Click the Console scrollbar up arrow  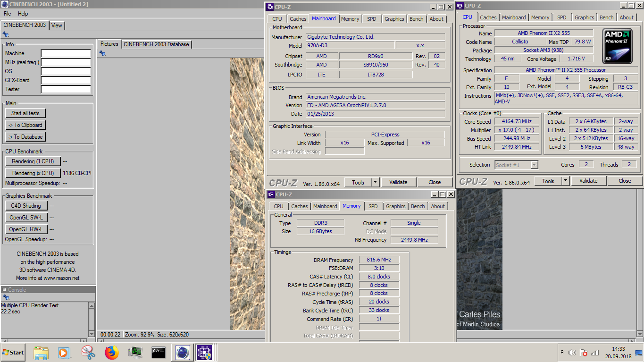pyautogui.click(x=92, y=306)
